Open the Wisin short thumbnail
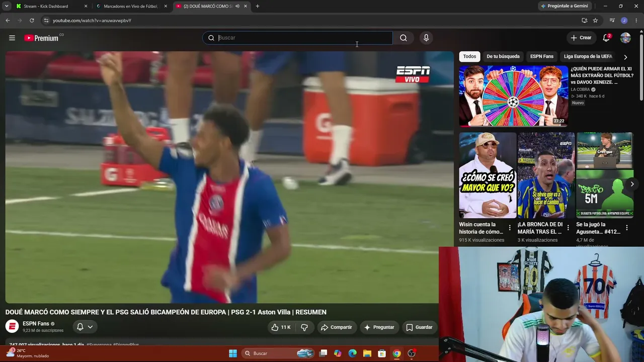This screenshot has height=362, width=644. pos(488,175)
